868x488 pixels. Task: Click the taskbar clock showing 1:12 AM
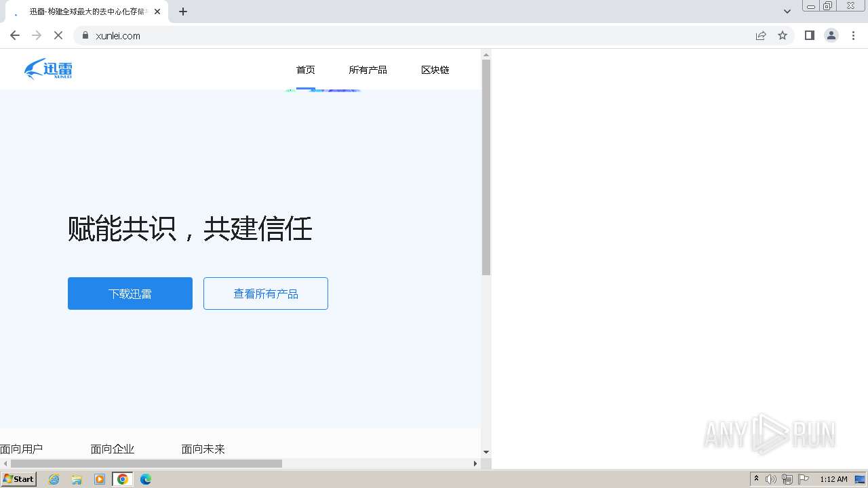tap(833, 479)
